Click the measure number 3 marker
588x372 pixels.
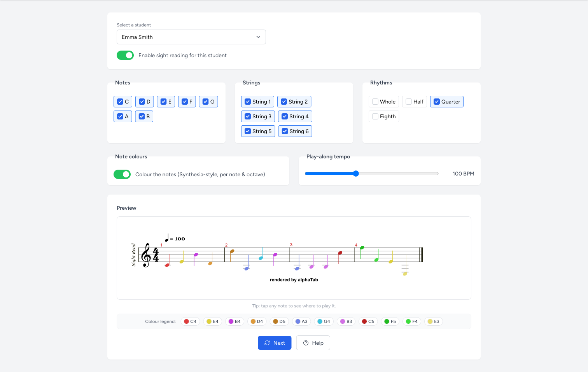tap(291, 245)
